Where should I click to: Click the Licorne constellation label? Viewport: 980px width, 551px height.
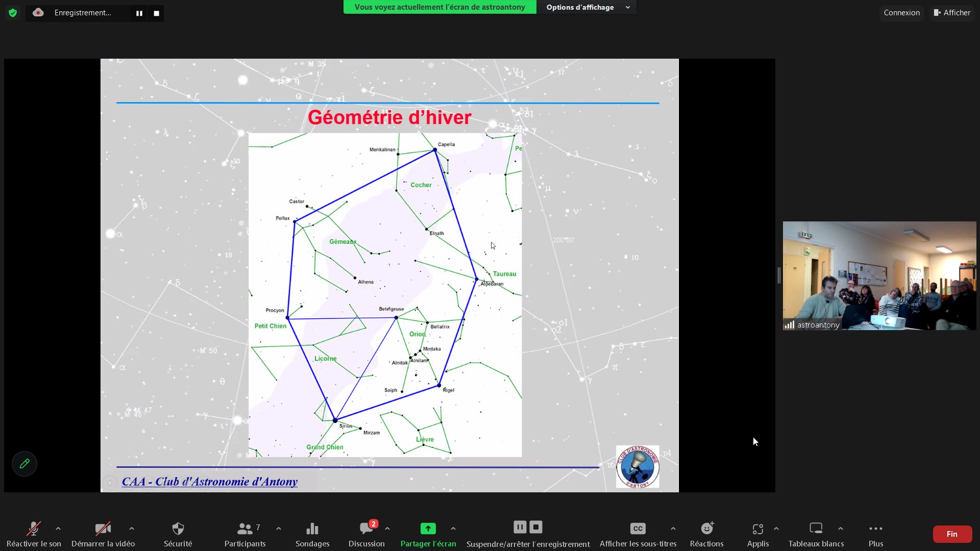[326, 359]
